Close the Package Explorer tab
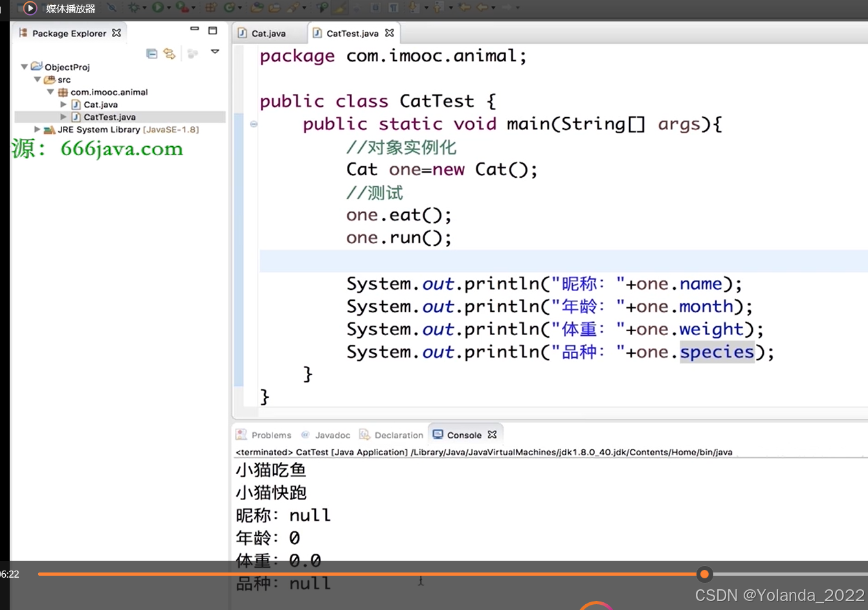 tap(117, 33)
